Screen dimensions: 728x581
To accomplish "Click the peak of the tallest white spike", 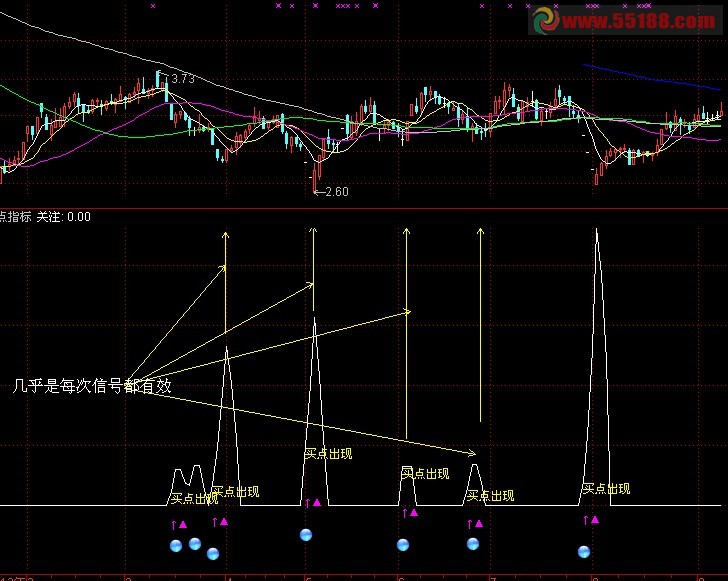I will 597,229.
